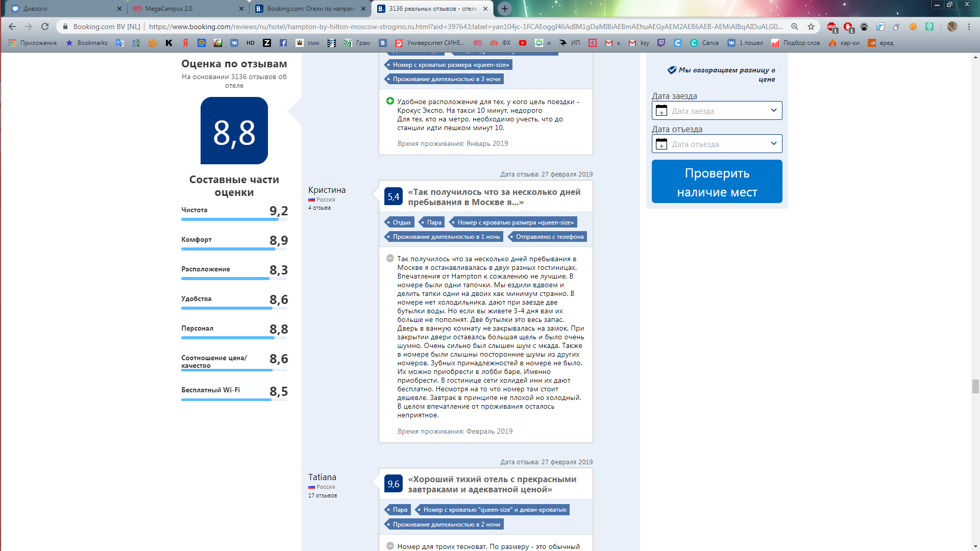This screenshot has height=551, width=980.
Task: Click the calendar icon in Дата отъезда
Action: [661, 144]
